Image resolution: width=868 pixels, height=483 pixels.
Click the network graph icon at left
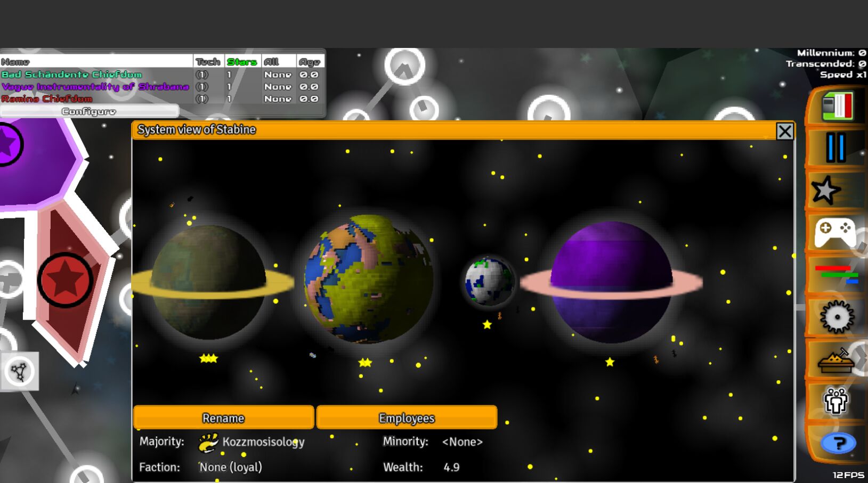19,371
